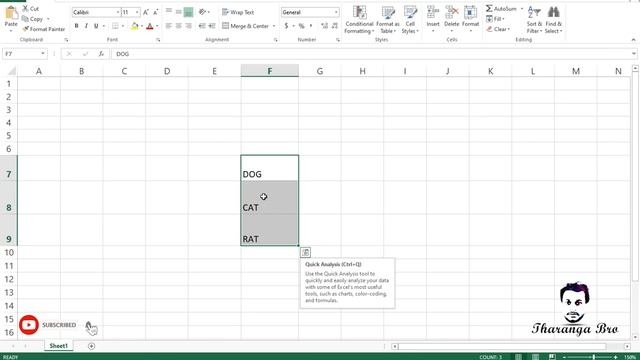
Task: Activate the Format Painter
Action: [43, 29]
